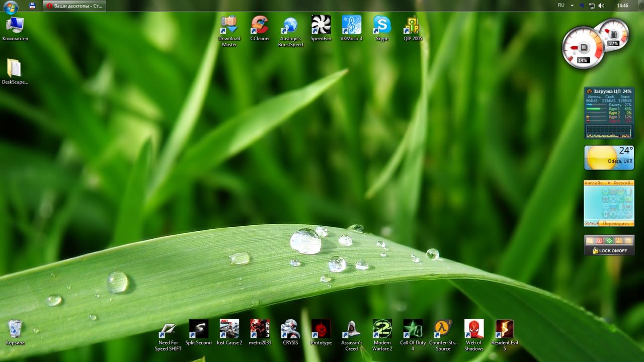Open the Русский target language dropdown
This screenshot has width=644, height=362.
click(x=622, y=183)
